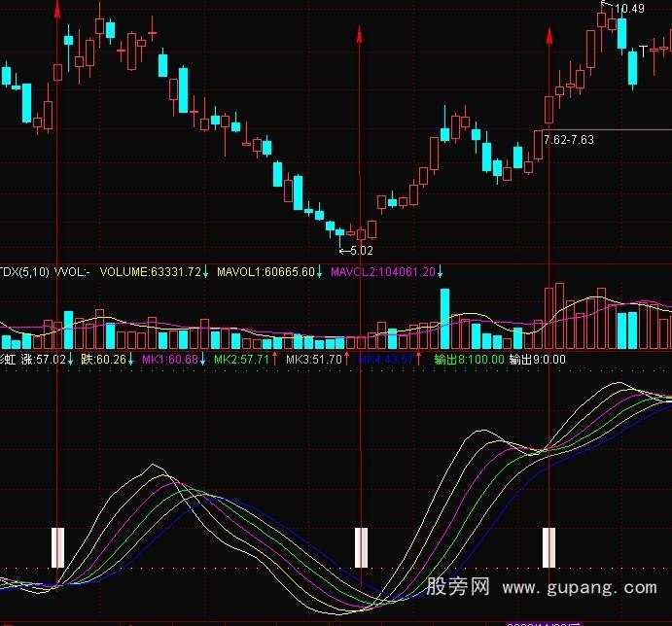The width and height of the screenshot is (672, 626).
Task: Click the green MK2:57.71 indicator label
Action: (241, 360)
